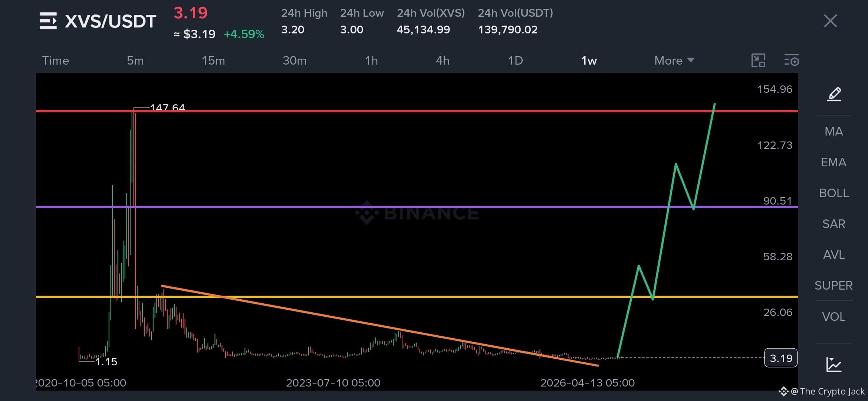Screen dimensions: 868x401
Task: Click the 2020-10-05 05:00 date label
Action: coord(81,383)
